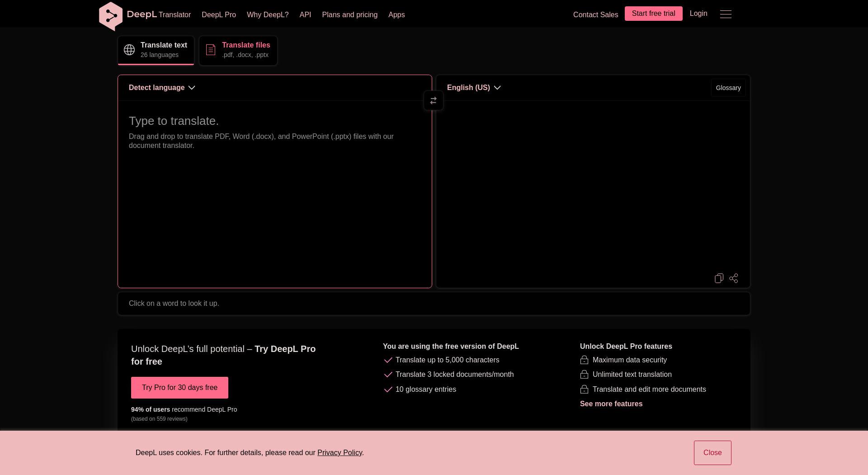Click '94% of users recommend DeepL Pro' text
The height and width of the screenshot is (475, 868).
click(x=184, y=409)
